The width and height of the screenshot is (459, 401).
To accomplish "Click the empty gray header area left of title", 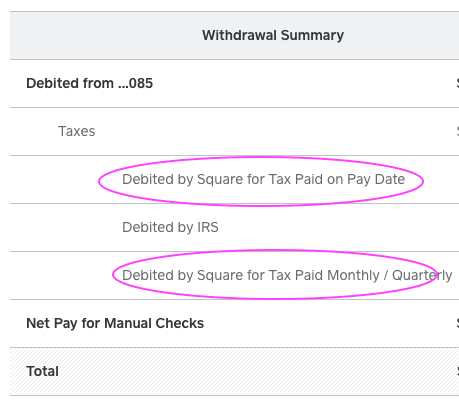I will pyautogui.click(x=100, y=35).
